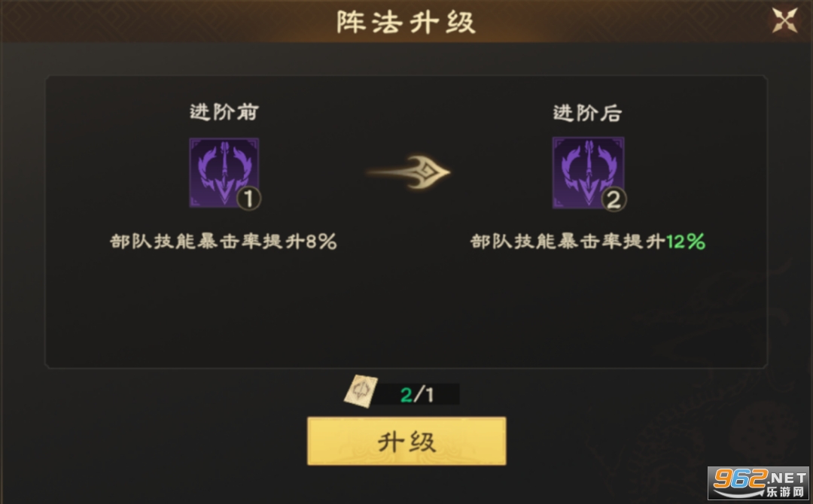Click the 2/1 material count
Screen dimensions: 813x504
pyautogui.click(x=417, y=395)
